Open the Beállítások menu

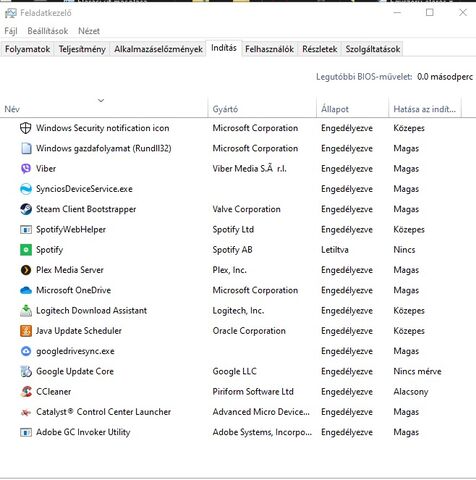(x=48, y=31)
